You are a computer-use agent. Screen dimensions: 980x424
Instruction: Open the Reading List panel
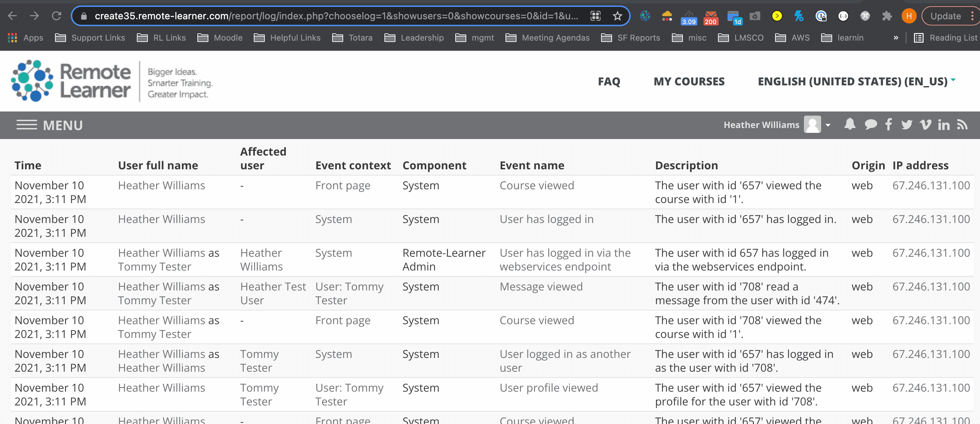945,38
